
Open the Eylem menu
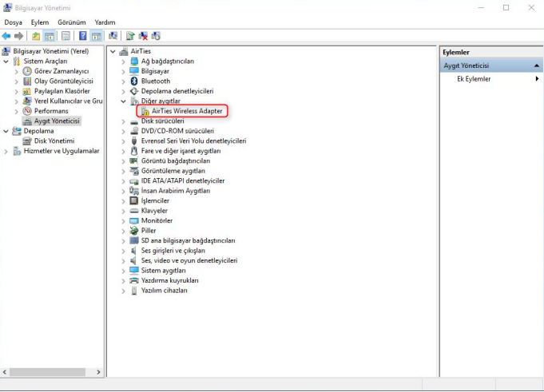pos(40,22)
